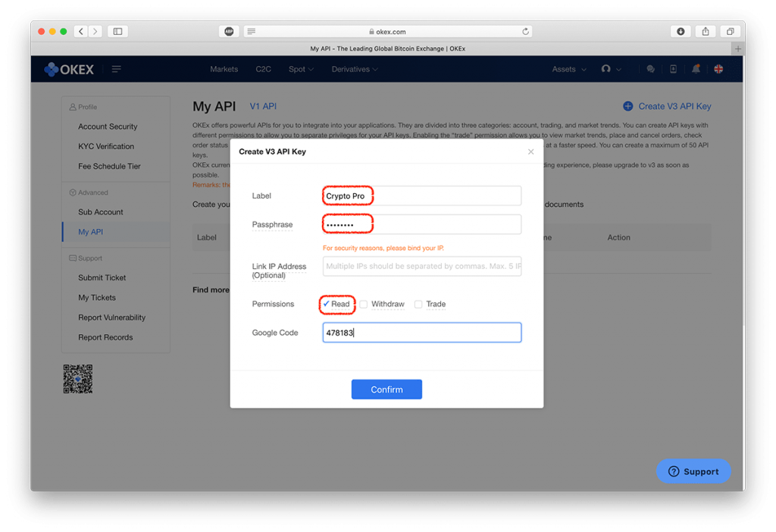Open Report Records in sidebar
The image size is (776, 532).
tap(105, 337)
